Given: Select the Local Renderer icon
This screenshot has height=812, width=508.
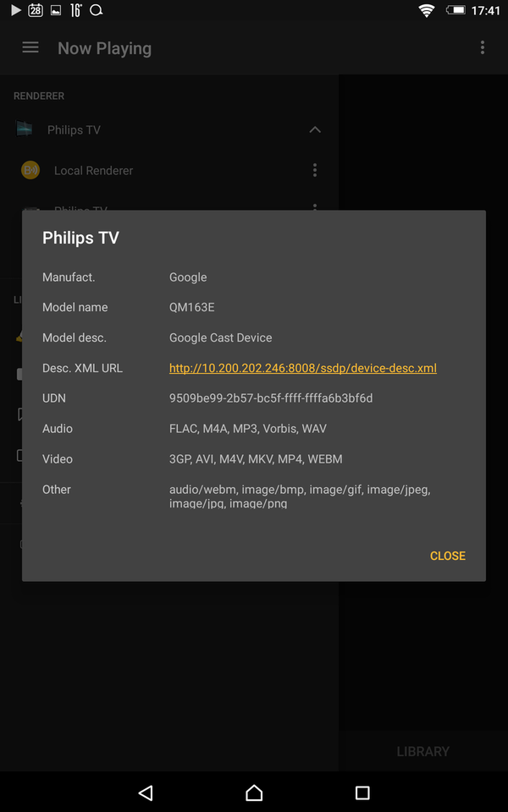Looking at the screenshot, I should (30, 170).
